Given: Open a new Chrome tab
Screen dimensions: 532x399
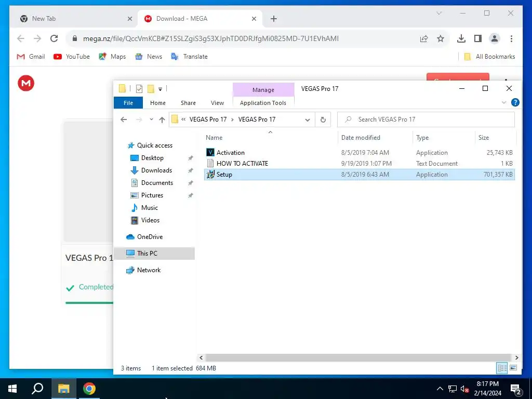Looking at the screenshot, I should (273, 19).
